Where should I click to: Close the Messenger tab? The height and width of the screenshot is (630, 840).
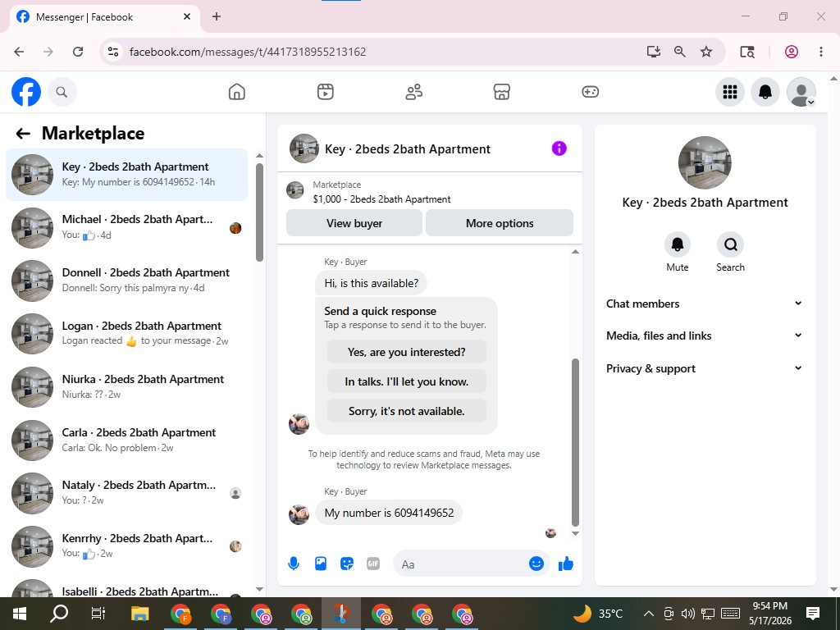tap(187, 16)
